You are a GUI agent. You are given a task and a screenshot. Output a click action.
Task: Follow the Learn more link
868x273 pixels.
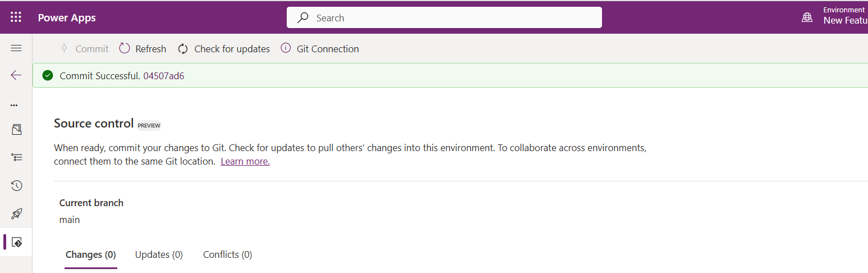245,162
